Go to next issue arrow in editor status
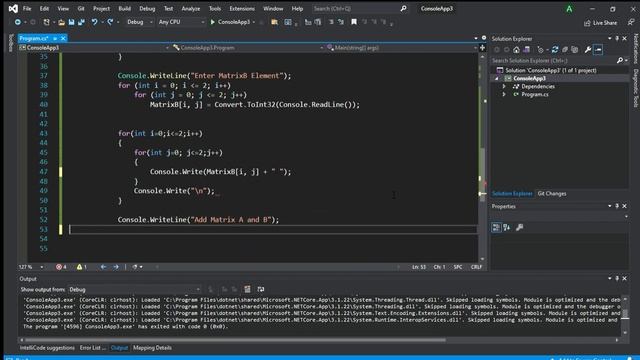Image resolution: width=640 pixels, height=360 pixels. tap(116, 267)
